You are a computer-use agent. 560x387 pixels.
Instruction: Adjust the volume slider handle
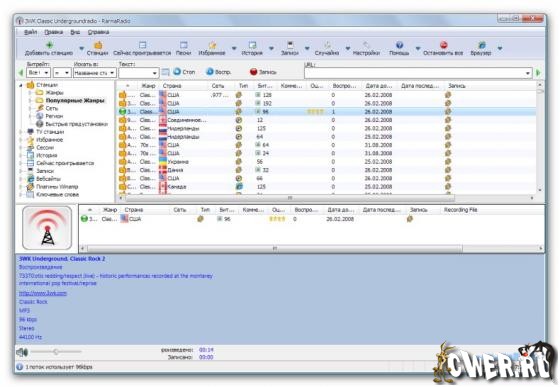[x=56, y=352]
